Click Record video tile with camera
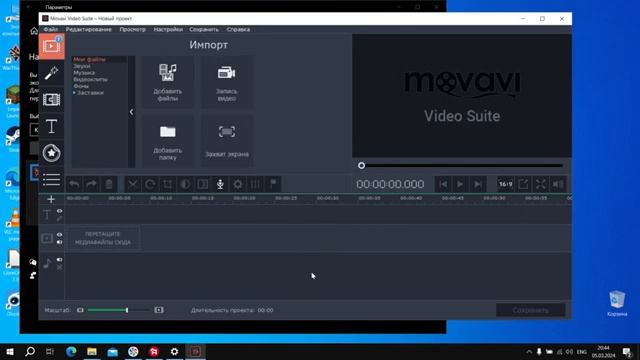 (x=227, y=82)
